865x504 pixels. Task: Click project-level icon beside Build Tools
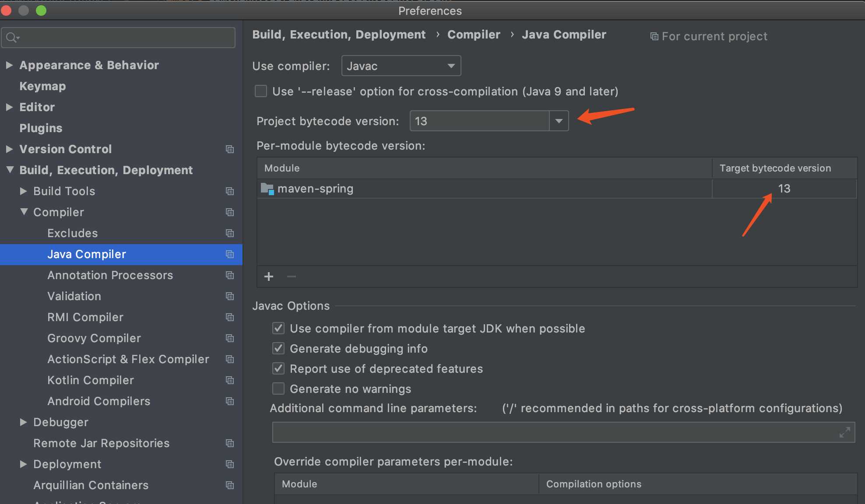coord(230,191)
